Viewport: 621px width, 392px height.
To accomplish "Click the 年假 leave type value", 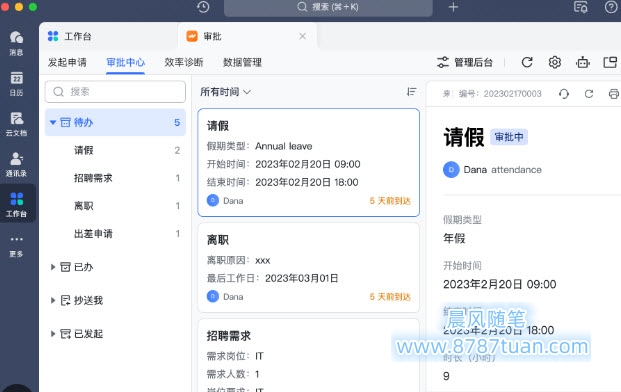I will pos(454,238).
